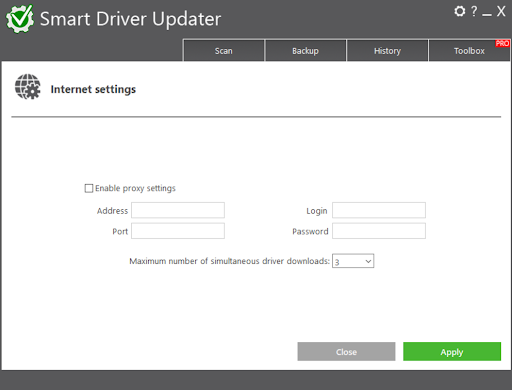Switch to the Backup tab
Viewport: 512px width, 390px height.
[x=305, y=51]
